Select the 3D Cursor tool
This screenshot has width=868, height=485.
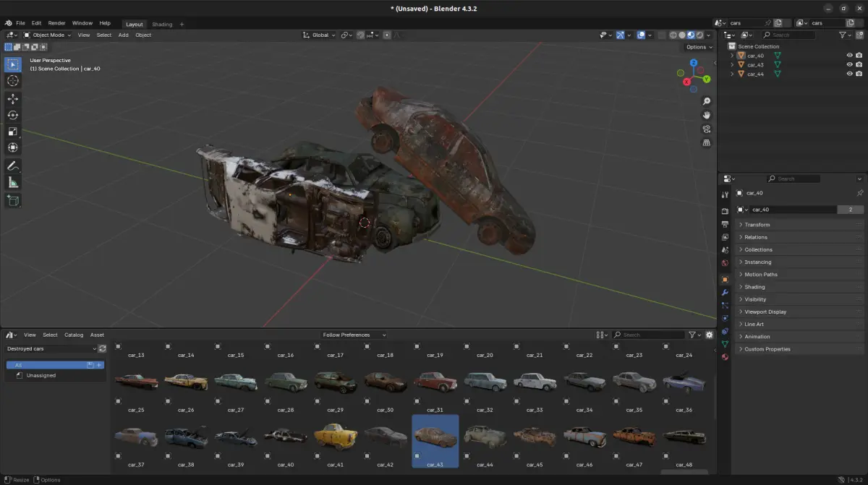[x=13, y=81]
